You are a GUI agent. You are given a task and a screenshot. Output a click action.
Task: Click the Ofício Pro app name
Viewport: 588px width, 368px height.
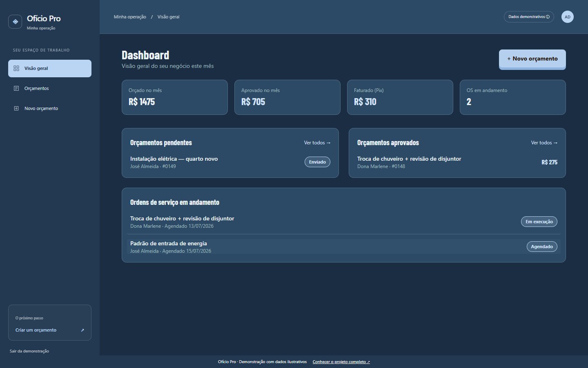[x=44, y=18]
